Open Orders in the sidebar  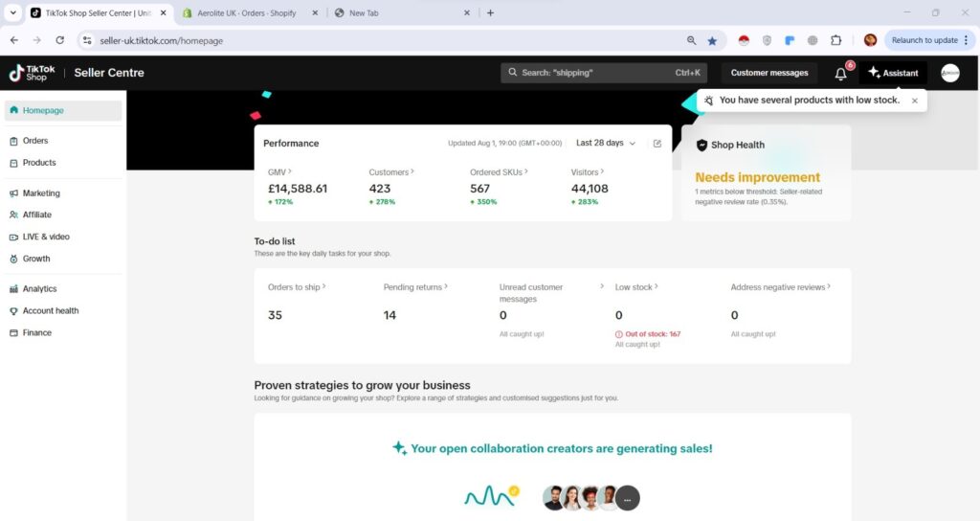click(35, 141)
